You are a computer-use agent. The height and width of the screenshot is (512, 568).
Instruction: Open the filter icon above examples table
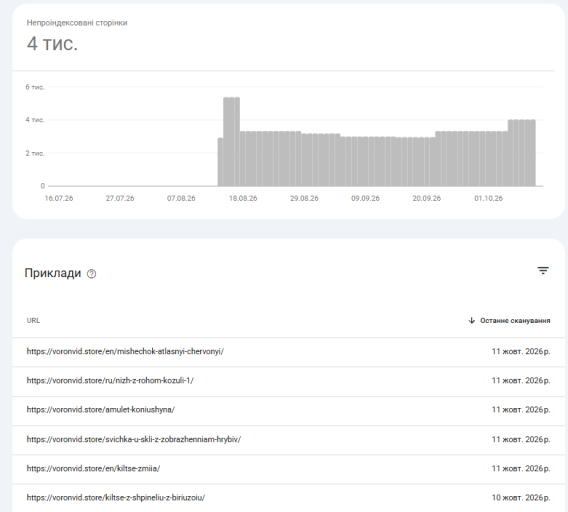point(543,270)
